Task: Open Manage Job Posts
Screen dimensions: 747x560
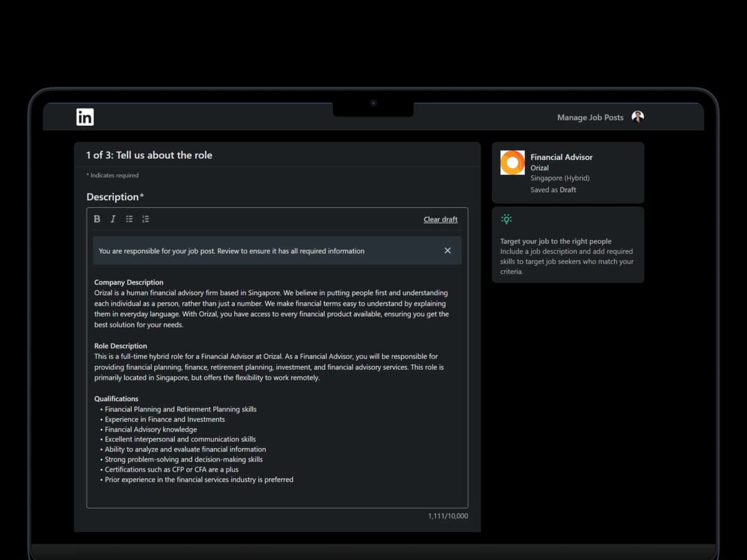Action: click(x=590, y=118)
